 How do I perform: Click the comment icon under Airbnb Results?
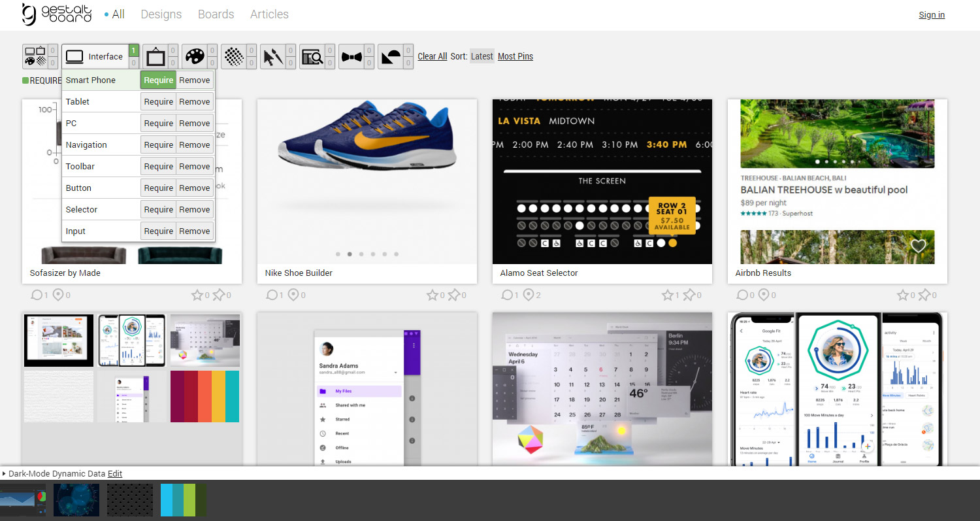pos(742,295)
